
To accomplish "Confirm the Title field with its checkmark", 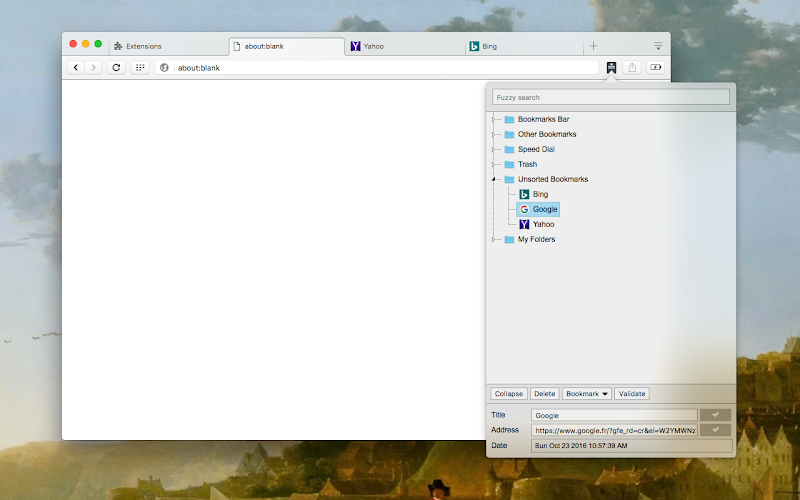I will 715,415.
